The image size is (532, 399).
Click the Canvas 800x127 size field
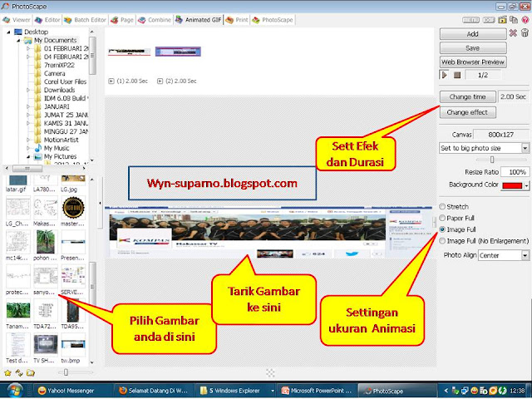501,135
